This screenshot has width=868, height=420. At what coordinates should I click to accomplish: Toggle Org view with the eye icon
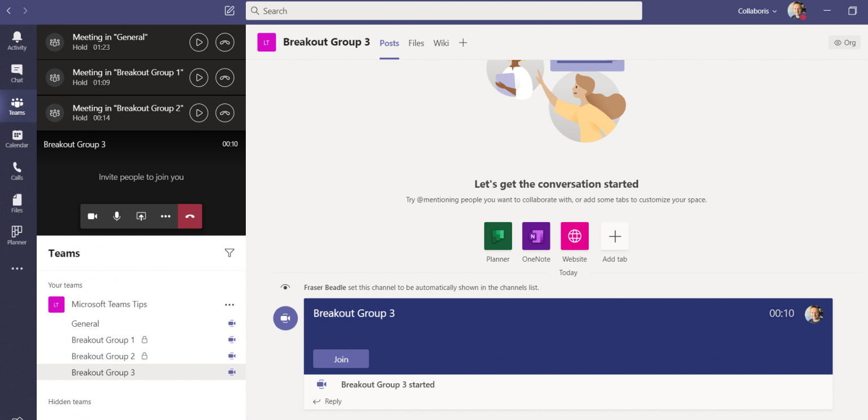tap(844, 42)
